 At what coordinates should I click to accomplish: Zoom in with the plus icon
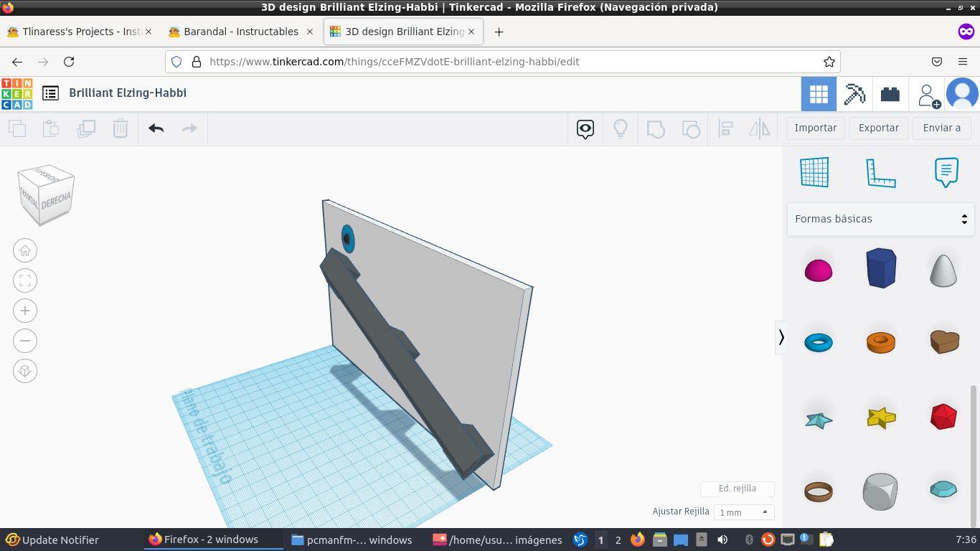25,311
